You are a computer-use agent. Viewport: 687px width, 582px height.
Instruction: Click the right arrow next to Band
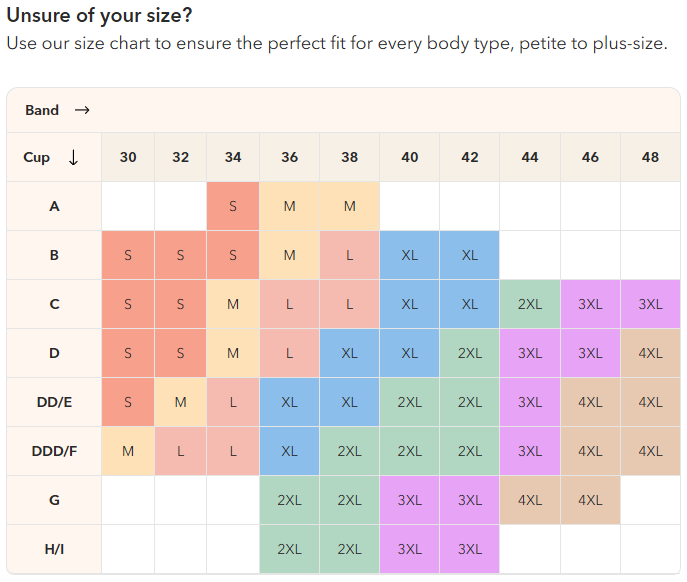[82, 110]
